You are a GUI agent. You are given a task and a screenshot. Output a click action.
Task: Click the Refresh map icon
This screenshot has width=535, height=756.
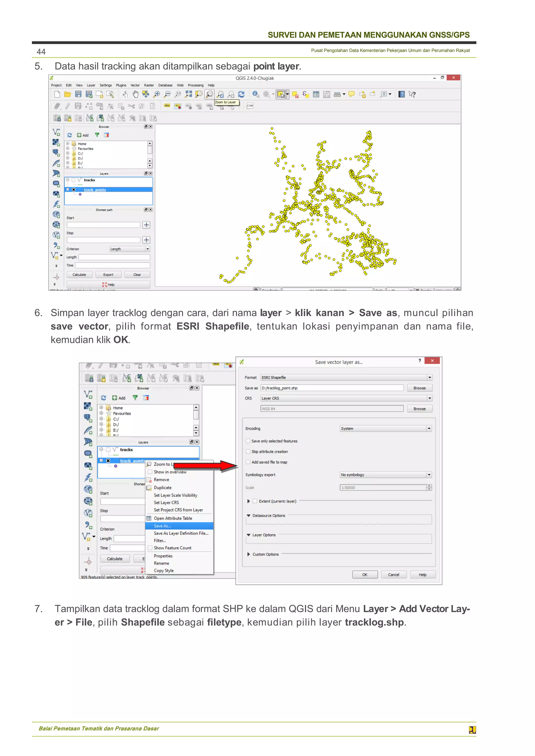coord(241,95)
